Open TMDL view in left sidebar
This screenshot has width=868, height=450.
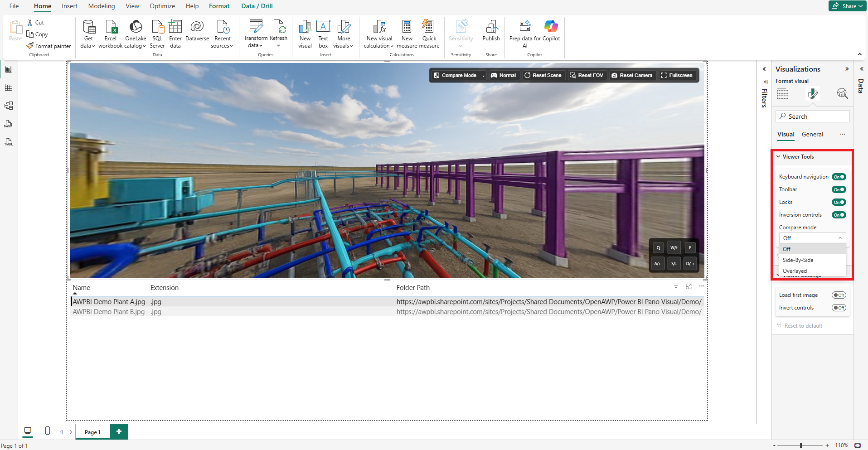[9, 142]
